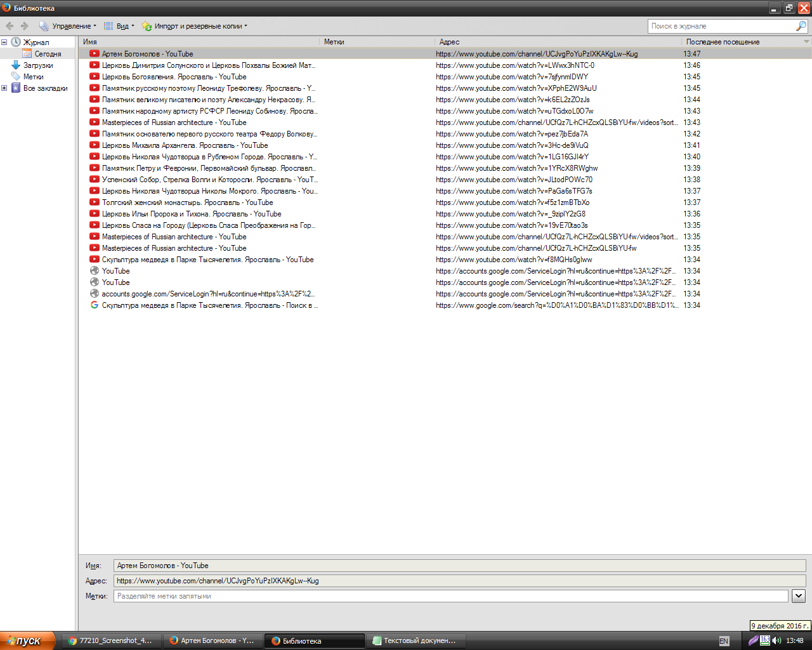Select Метки in the sidebar
812x650 pixels.
(x=33, y=77)
